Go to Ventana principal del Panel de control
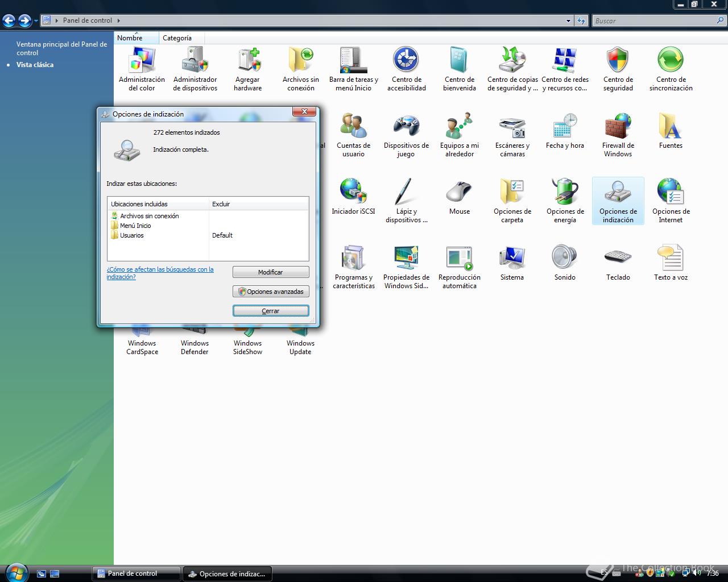 pyautogui.click(x=61, y=48)
